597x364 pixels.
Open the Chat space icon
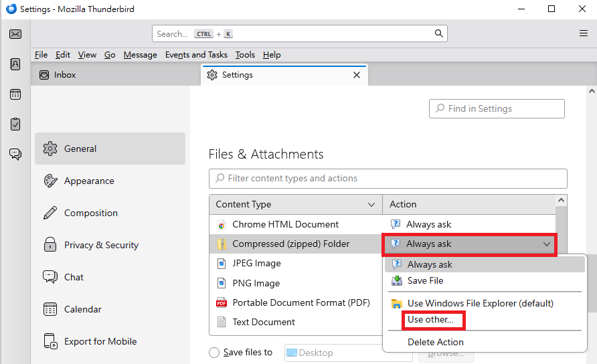15,154
